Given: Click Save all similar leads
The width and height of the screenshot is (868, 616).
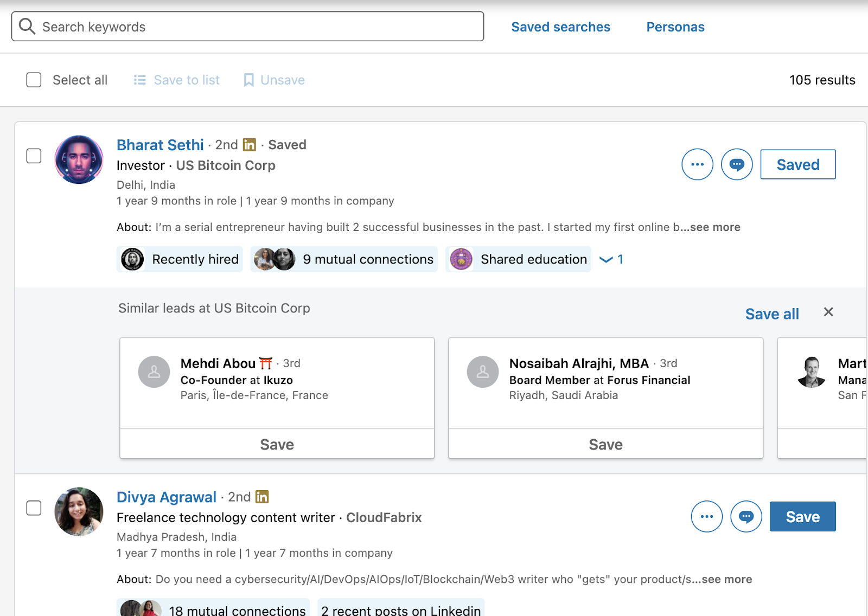Looking at the screenshot, I should [x=771, y=314].
